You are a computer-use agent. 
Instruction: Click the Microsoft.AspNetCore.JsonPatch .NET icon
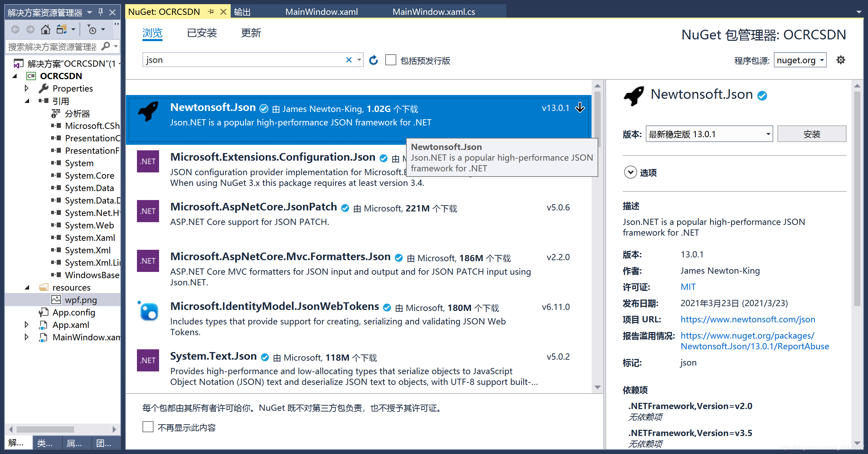[148, 211]
